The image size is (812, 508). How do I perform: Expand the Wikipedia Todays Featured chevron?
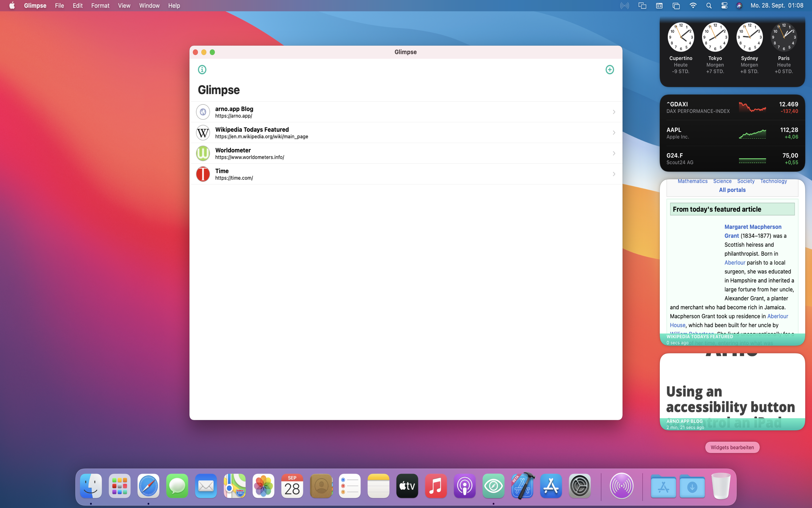tap(614, 133)
